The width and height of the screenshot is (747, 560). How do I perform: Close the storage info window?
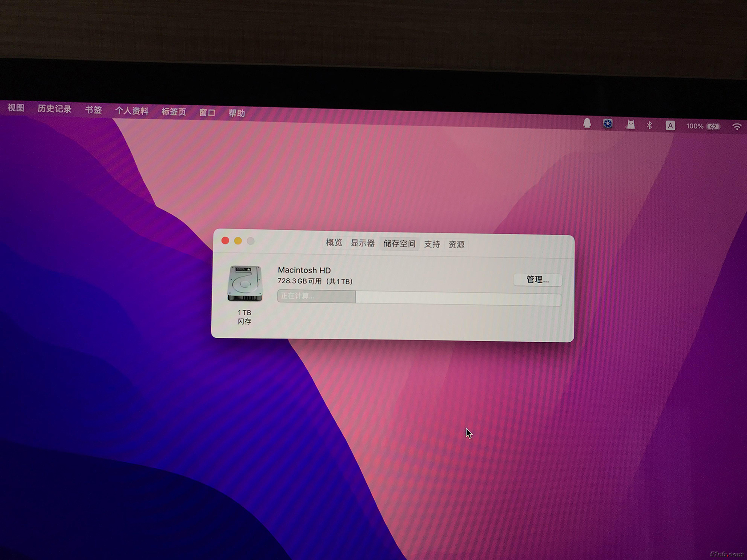(x=225, y=240)
